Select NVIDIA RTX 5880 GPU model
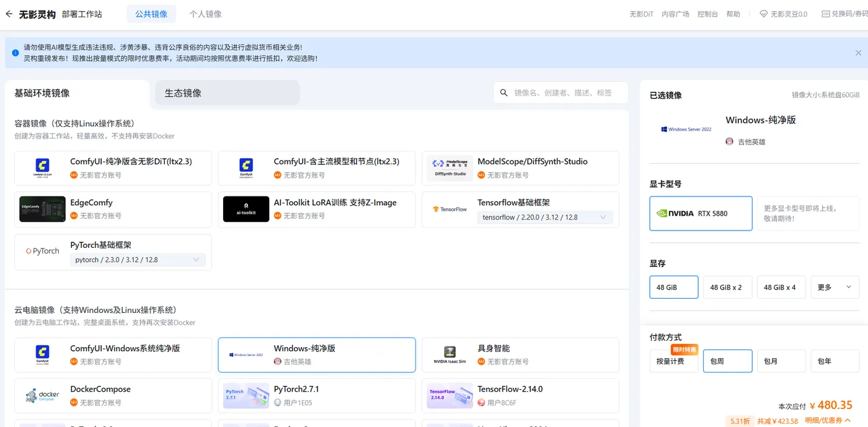The width and height of the screenshot is (868, 427). coord(701,213)
